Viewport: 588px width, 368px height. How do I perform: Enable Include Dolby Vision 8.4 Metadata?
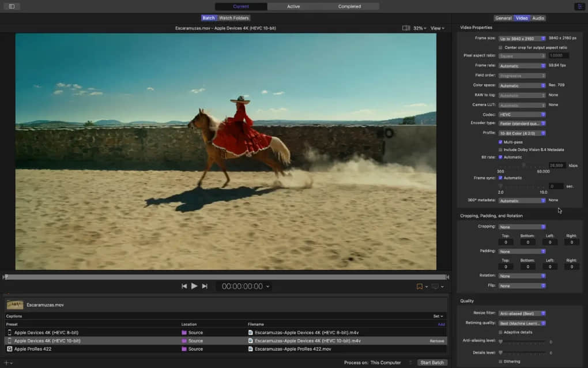pyautogui.click(x=501, y=149)
